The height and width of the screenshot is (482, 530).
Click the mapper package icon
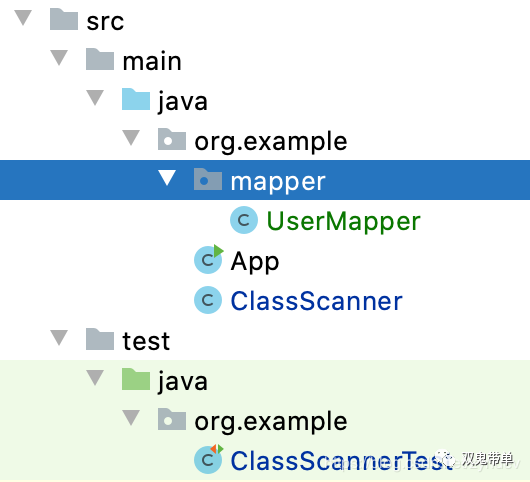pyautogui.click(x=208, y=179)
